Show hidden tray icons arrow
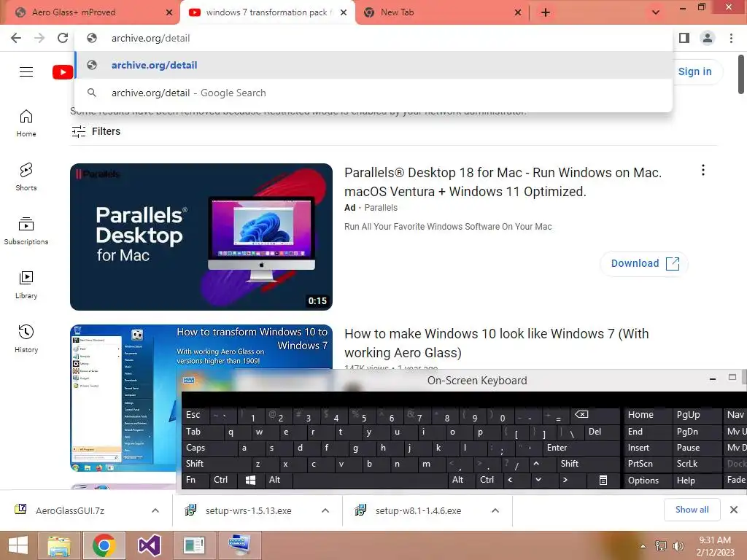 click(643, 546)
